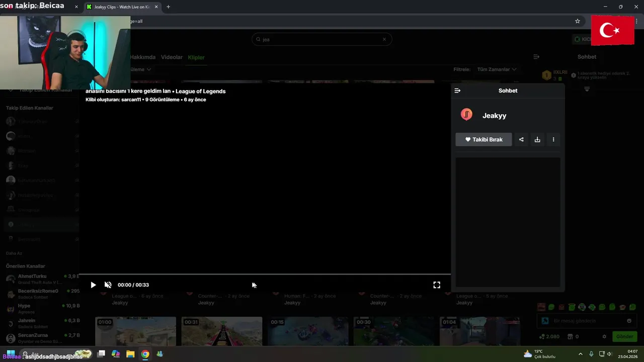Open the channel points shop icon
644x362 pixels.
click(570, 336)
